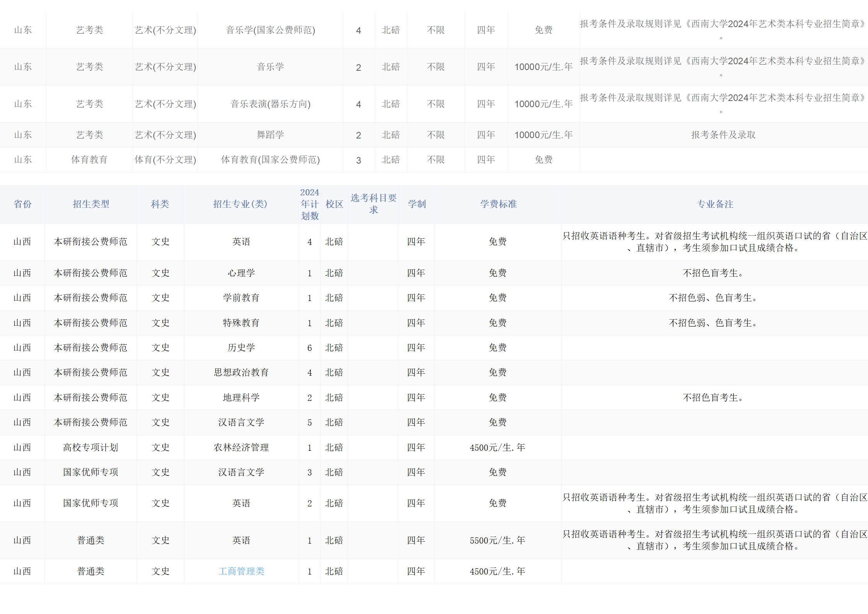Viewport: 868px width, 614px height.
Task: Open the 工商管理类 major link
Action: (241, 571)
